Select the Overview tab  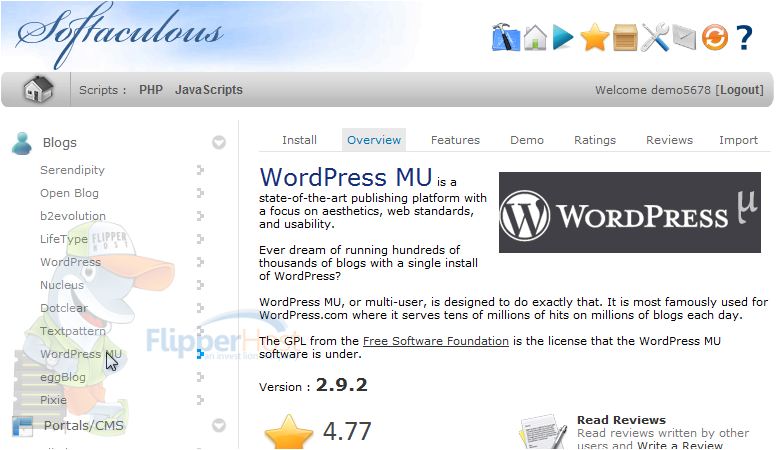point(374,140)
